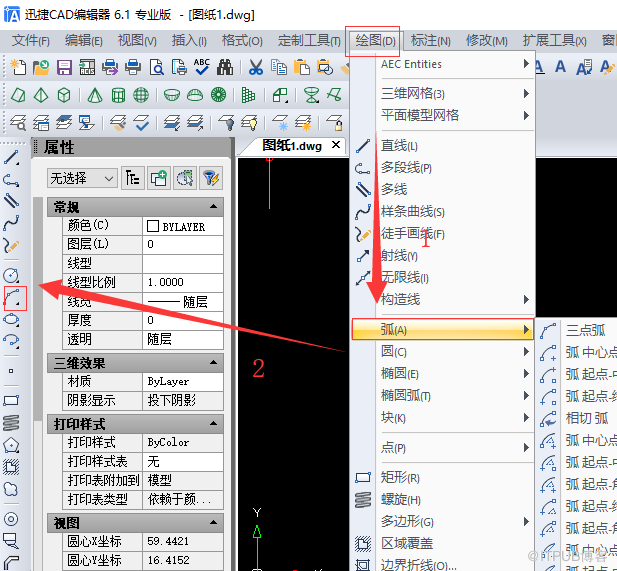Click the BYLAYER color swatch box
The height and width of the screenshot is (571, 617).
(152, 226)
